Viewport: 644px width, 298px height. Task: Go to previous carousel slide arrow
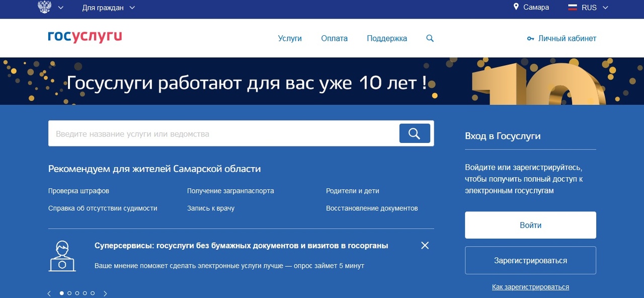pos(49,293)
